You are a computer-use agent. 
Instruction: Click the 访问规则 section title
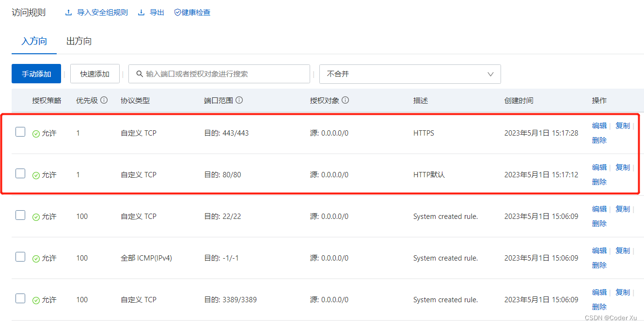(x=29, y=13)
